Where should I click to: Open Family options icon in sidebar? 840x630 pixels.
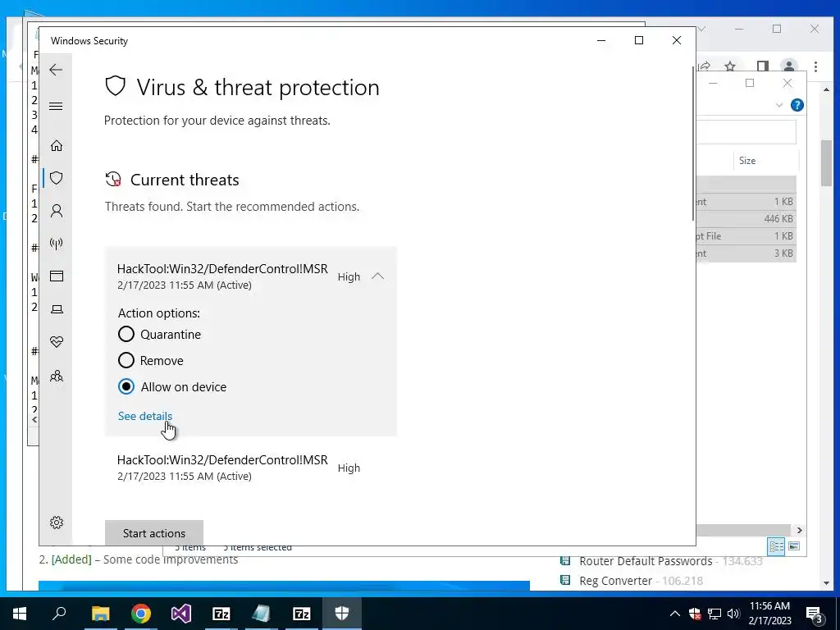coord(57,376)
